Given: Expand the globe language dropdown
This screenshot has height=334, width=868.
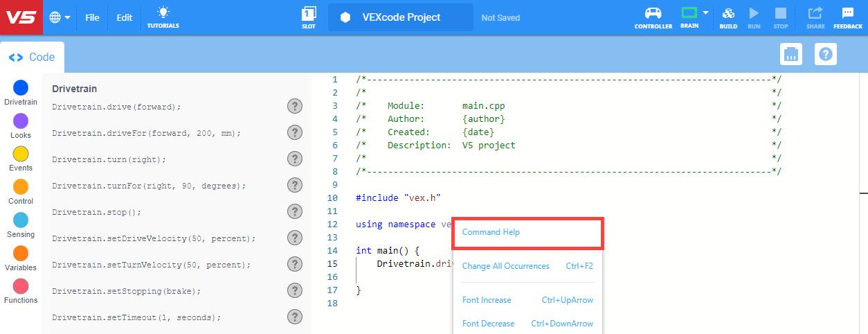Looking at the screenshot, I should pyautogui.click(x=60, y=17).
